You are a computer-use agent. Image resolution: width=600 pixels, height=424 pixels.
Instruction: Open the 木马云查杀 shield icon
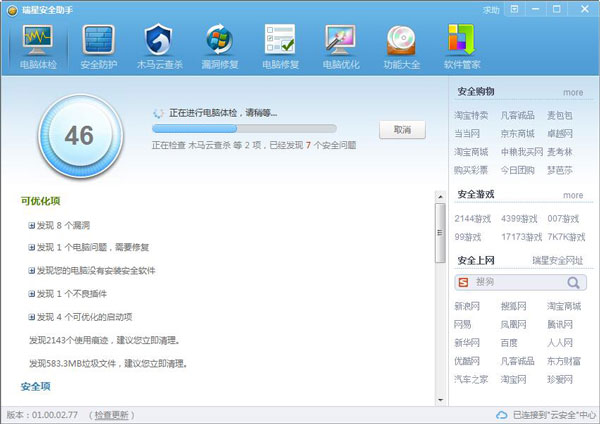(x=158, y=40)
